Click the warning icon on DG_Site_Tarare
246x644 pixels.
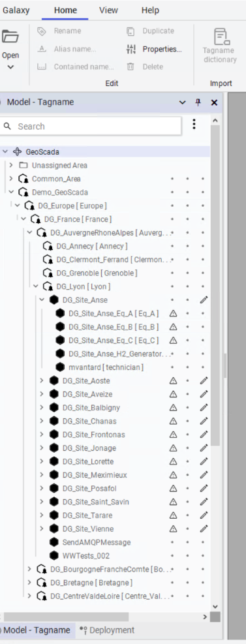(173, 515)
